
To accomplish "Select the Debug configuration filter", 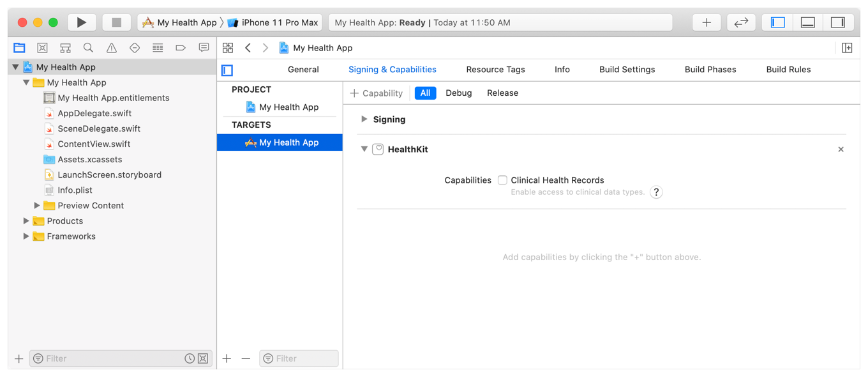I will coord(458,93).
